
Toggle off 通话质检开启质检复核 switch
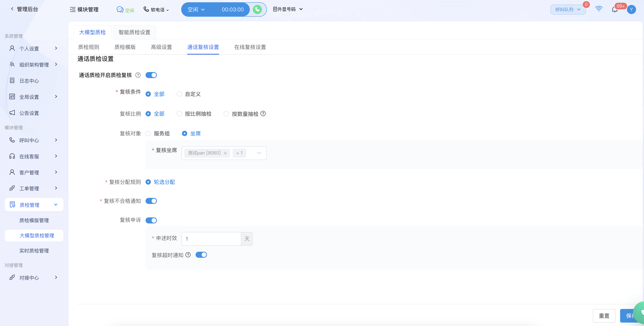point(151,75)
